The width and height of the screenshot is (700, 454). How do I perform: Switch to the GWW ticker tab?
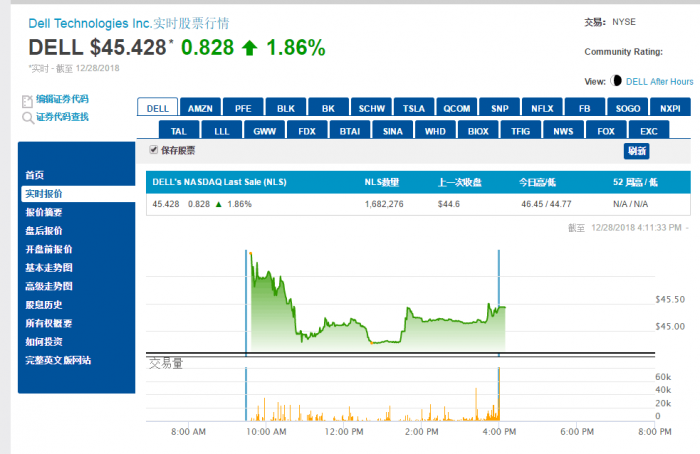coord(265,131)
